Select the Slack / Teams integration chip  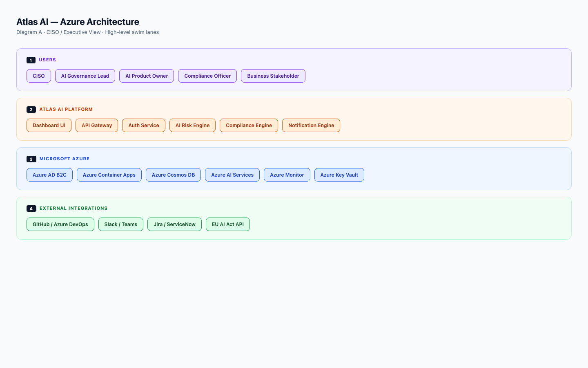pos(121,224)
